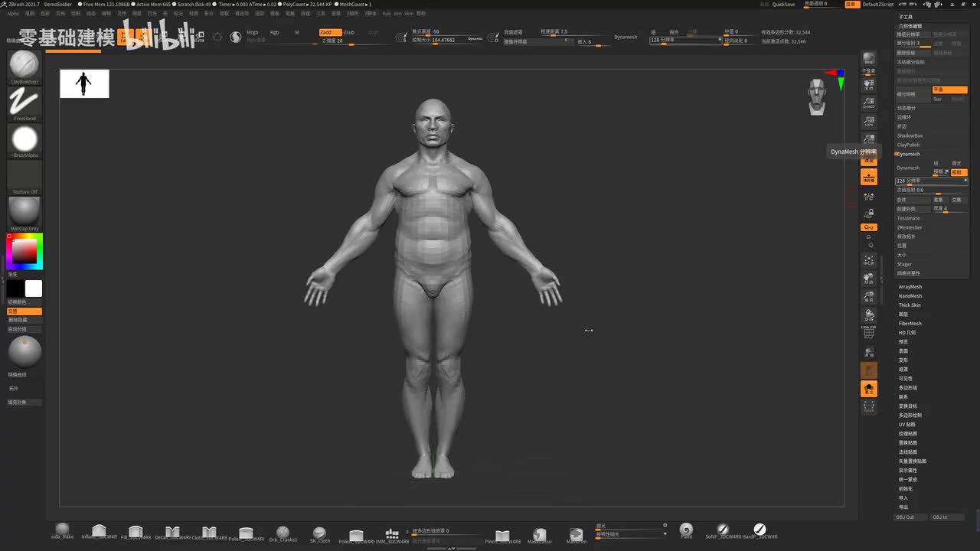The height and width of the screenshot is (551, 980).
Task: Select the MaskPen brush
Action: coord(576,535)
